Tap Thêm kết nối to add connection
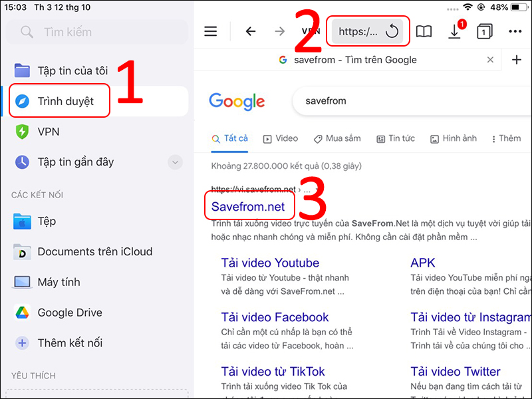The height and width of the screenshot is (399, 532). coord(70,343)
